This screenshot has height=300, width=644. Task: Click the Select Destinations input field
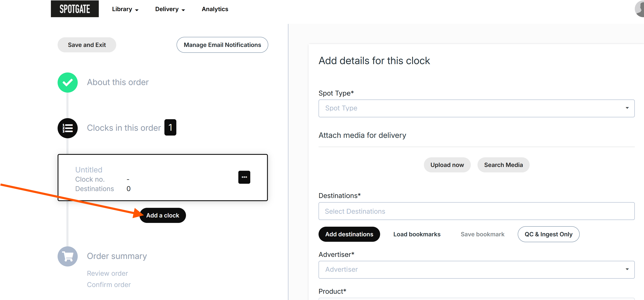tap(476, 211)
